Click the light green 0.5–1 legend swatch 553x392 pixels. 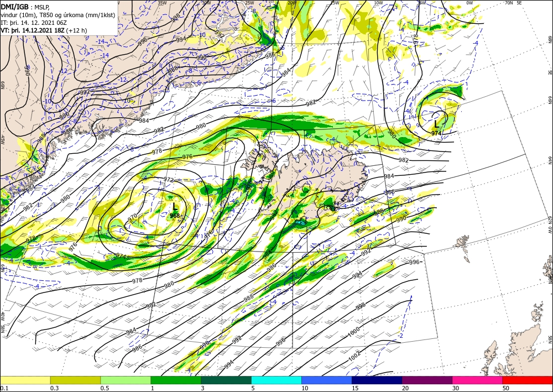[x=126, y=380]
